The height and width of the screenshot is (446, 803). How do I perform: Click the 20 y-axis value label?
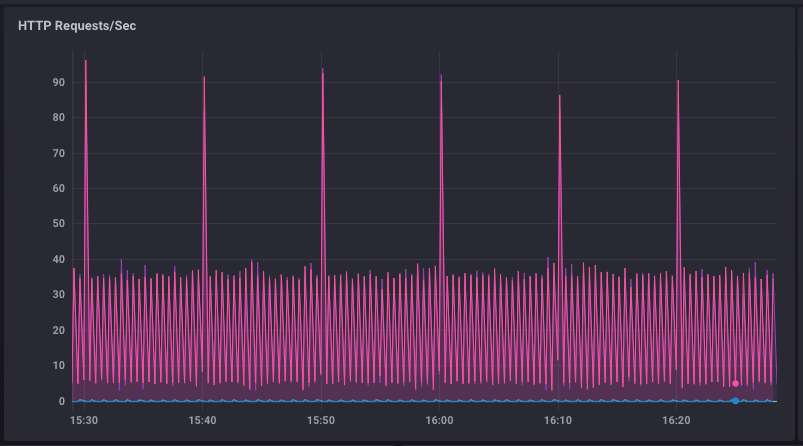coord(58,330)
